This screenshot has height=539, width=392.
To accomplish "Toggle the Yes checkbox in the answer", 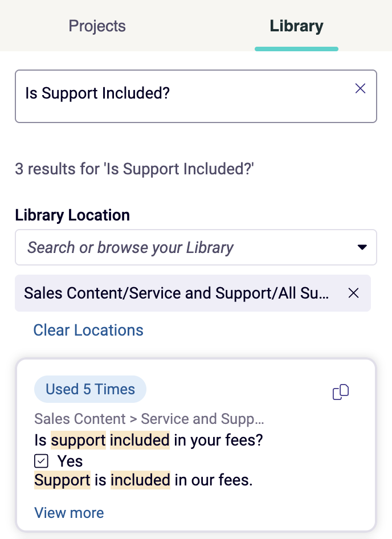I will 41,461.
